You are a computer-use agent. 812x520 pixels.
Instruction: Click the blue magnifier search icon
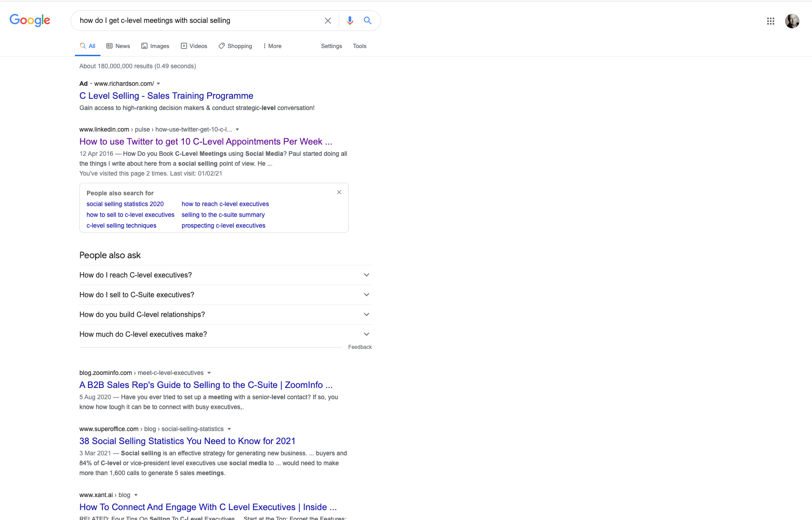(367, 21)
